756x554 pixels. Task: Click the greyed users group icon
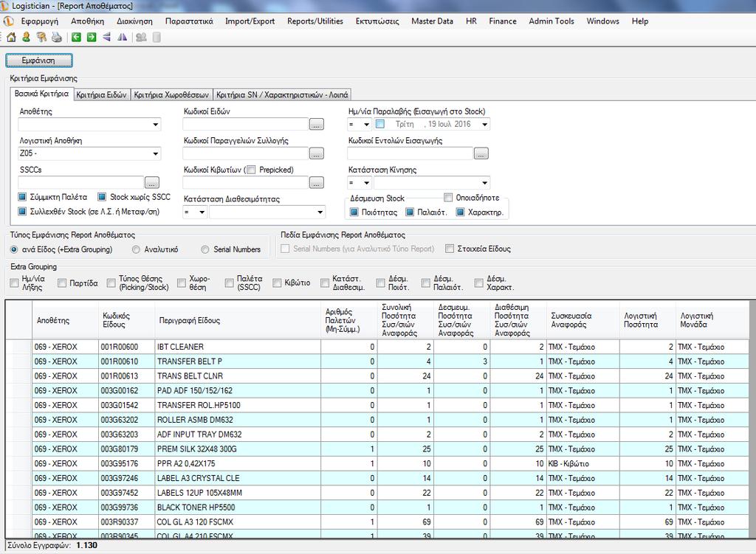pos(141,37)
